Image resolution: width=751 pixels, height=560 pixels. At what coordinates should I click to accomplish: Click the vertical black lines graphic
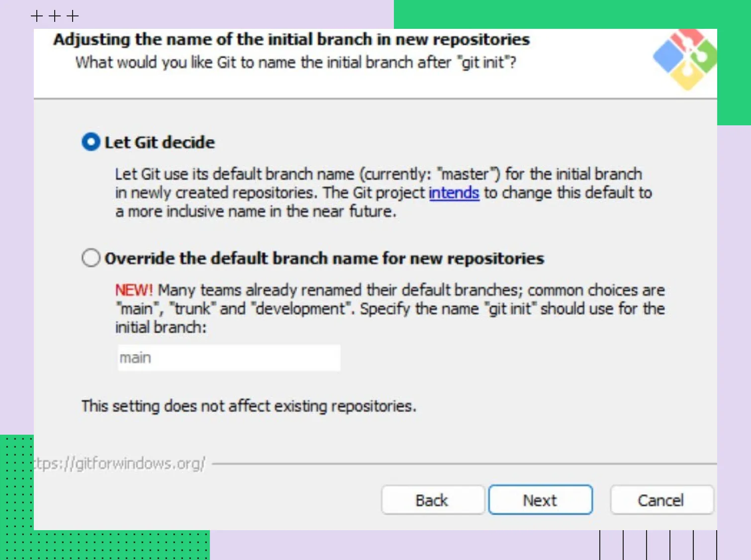(x=658, y=545)
